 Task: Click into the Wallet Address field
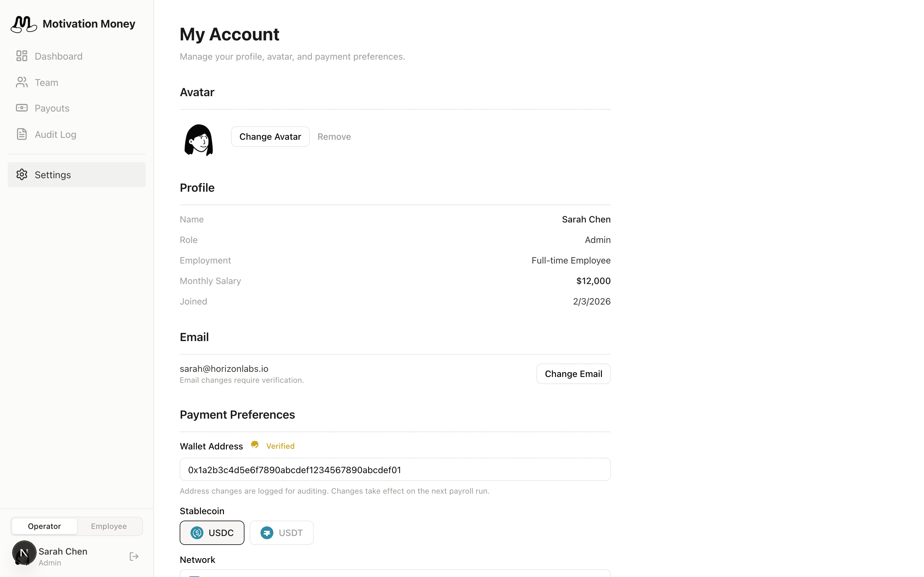pos(395,469)
